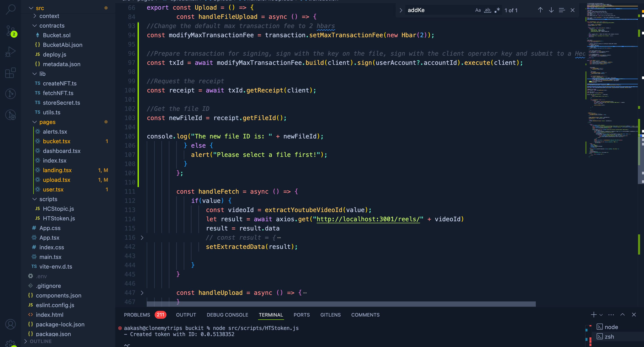
Task: Switch to COMMENTS tab
Action: [x=365, y=315]
